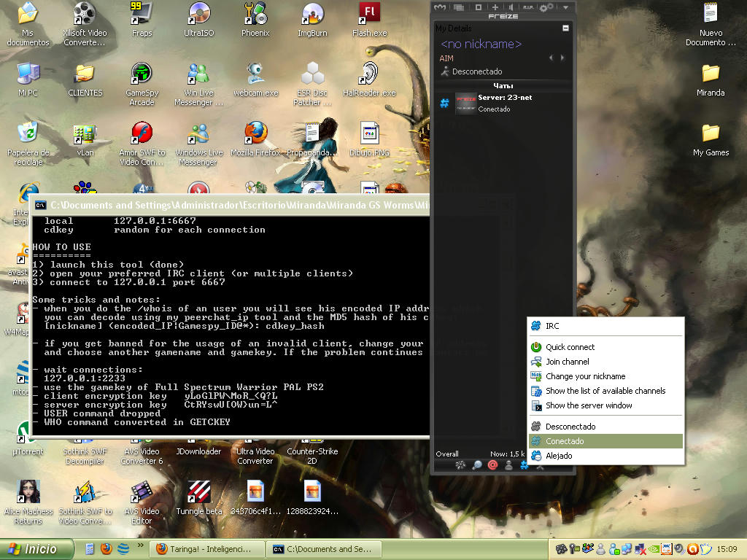
Task: Open Mozilla Firefox desktop shortcut
Action: 255,139
